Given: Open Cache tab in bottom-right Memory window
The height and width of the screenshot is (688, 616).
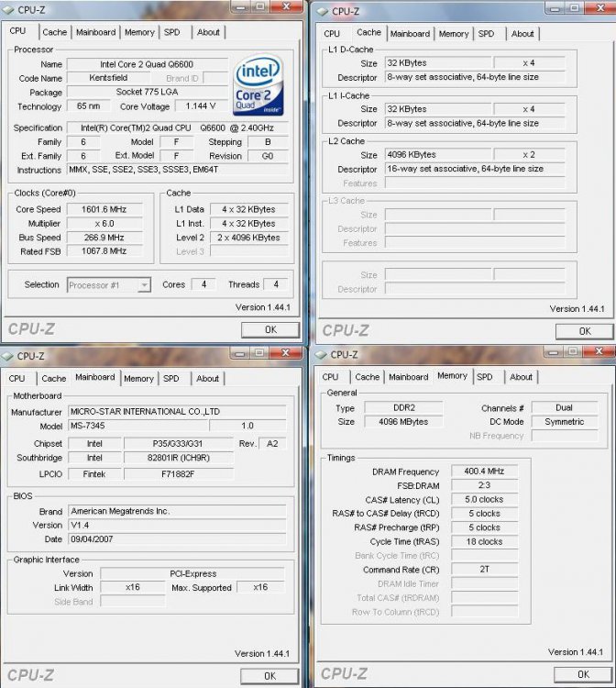Looking at the screenshot, I should coord(367,377).
